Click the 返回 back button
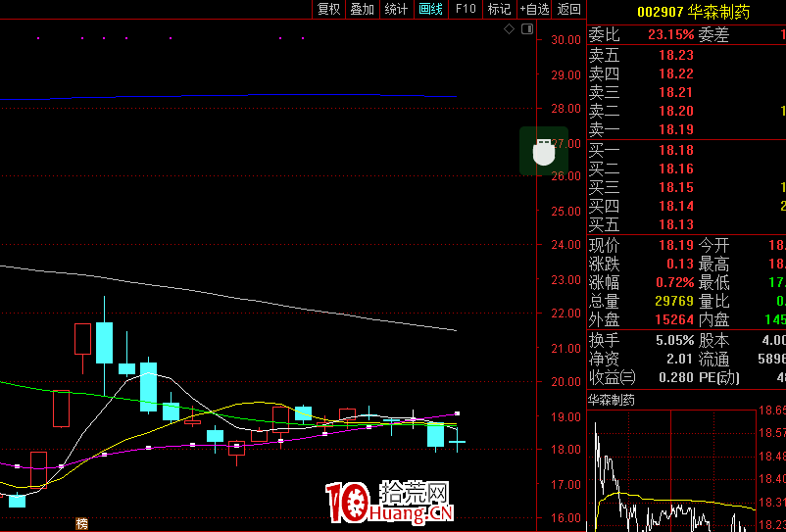 tap(569, 9)
